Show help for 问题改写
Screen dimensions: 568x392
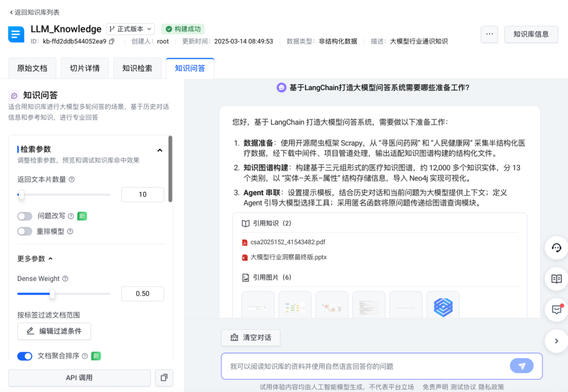click(71, 216)
